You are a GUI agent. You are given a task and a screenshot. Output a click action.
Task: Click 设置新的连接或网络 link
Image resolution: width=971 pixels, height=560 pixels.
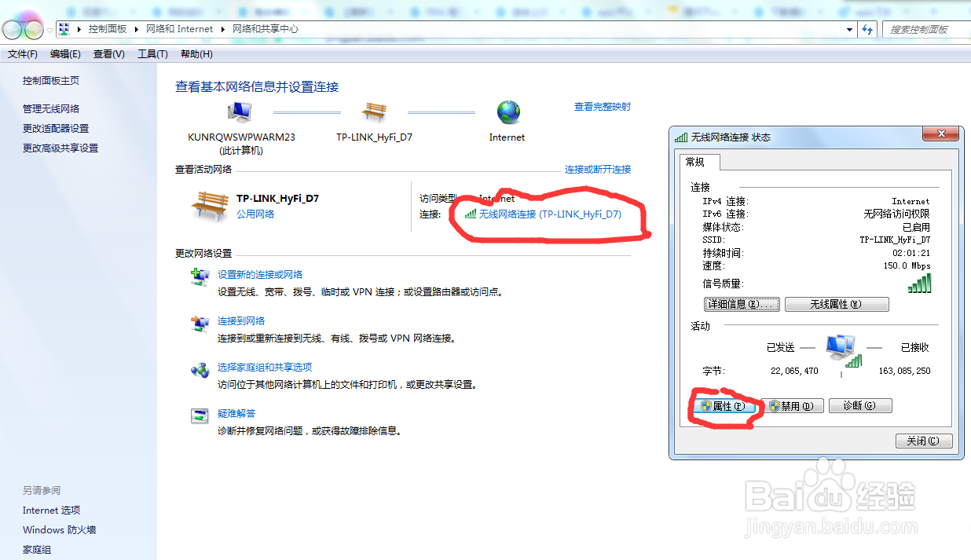click(x=260, y=275)
